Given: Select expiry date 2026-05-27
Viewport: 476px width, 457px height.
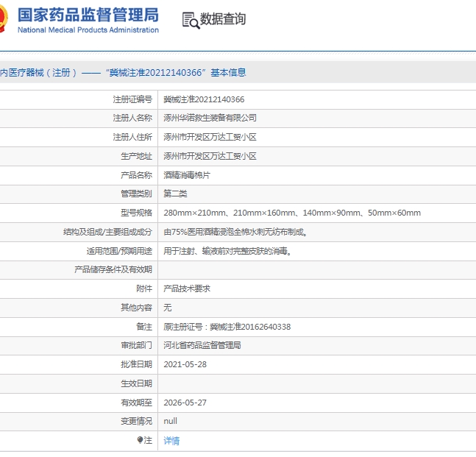Looking at the screenshot, I should point(185,403).
